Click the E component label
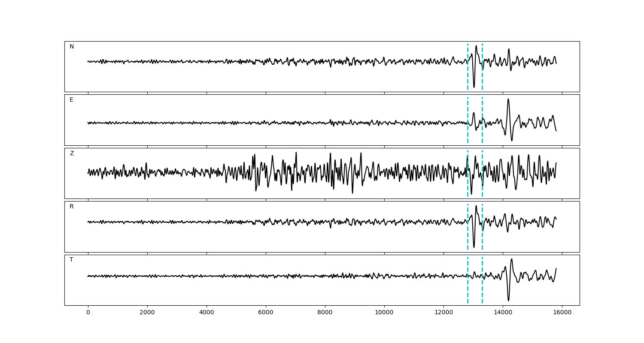Image resolution: width=644 pixels, height=343 pixels. click(x=71, y=100)
